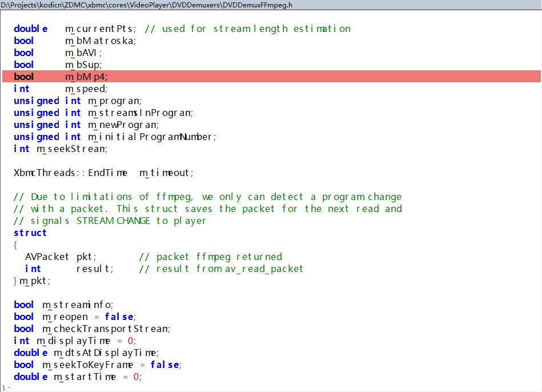This screenshot has width=542, height=392.
Task: Click the m_timeout variable
Action: click(x=166, y=173)
